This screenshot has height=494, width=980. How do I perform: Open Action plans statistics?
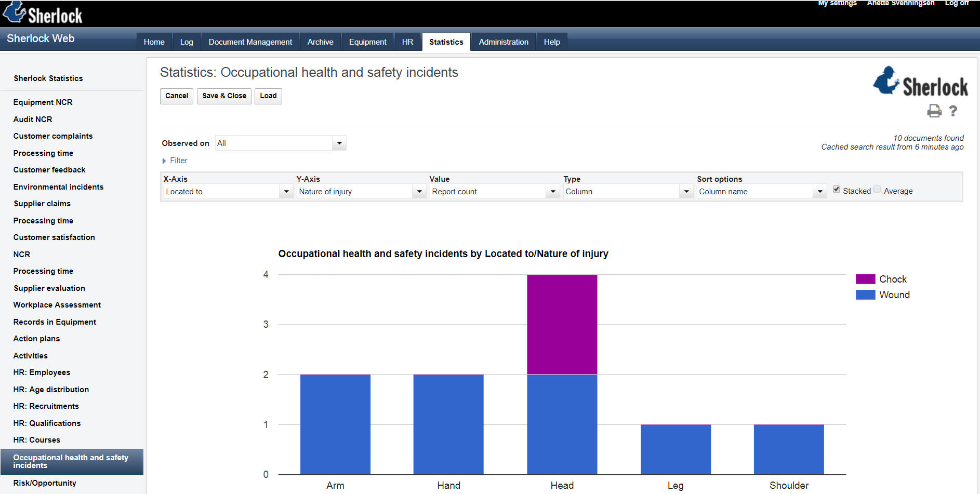[36, 339]
